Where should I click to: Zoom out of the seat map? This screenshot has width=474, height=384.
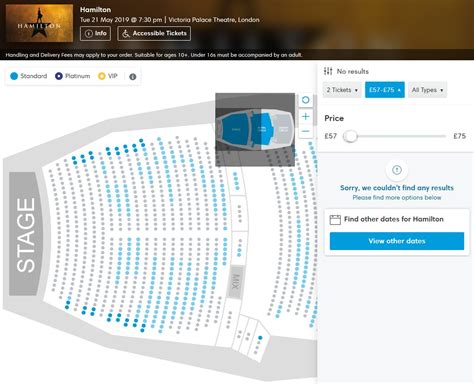point(305,131)
